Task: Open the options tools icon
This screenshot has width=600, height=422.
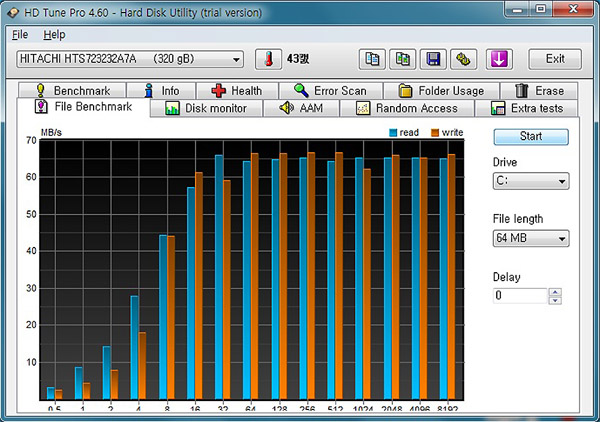Action: [x=463, y=59]
